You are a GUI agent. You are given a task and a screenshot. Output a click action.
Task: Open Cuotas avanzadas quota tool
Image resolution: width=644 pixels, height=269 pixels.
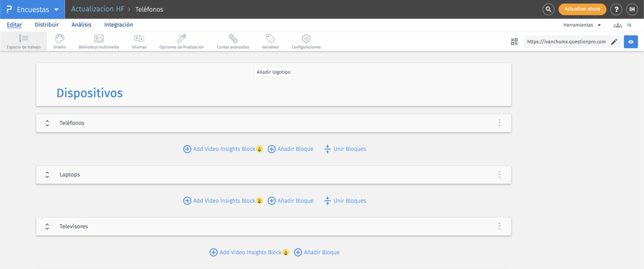click(x=233, y=41)
